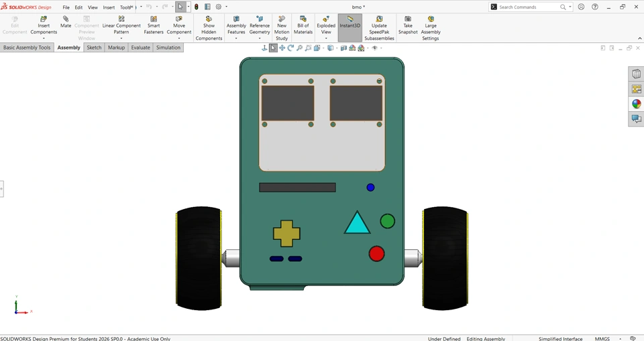Screen dimensions: 644x341
Task: Expand the Move Component dropdown arrow
Action: pos(178,38)
